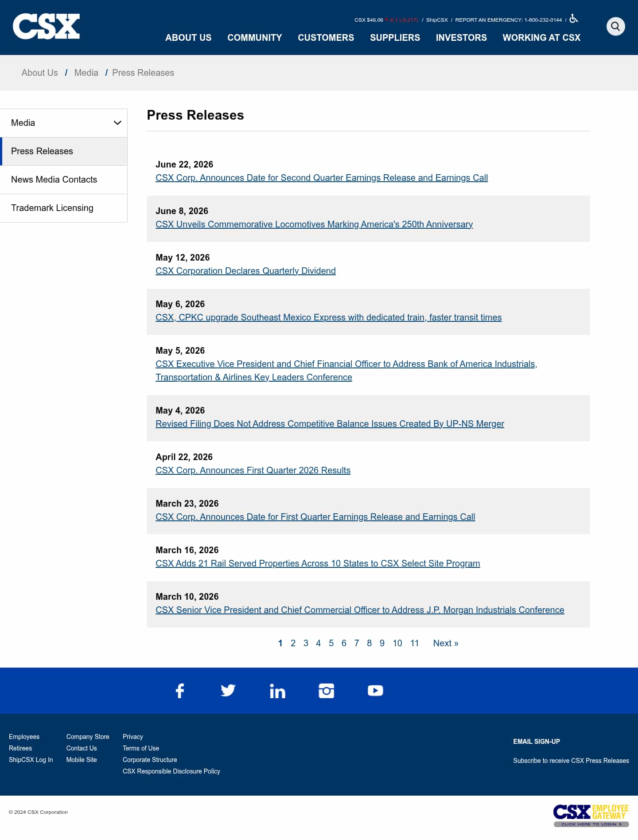Open the CSX Select Site Program release

(x=318, y=563)
